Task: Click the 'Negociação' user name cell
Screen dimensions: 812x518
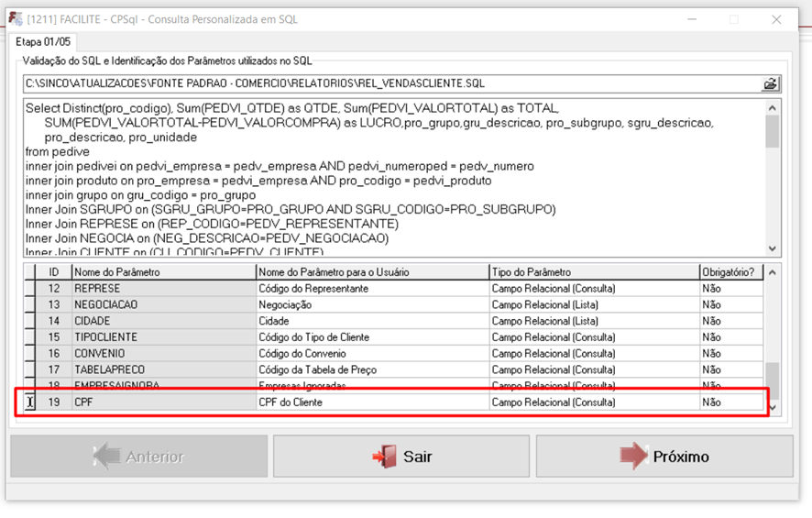Action: pyautogui.click(x=372, y=304)
